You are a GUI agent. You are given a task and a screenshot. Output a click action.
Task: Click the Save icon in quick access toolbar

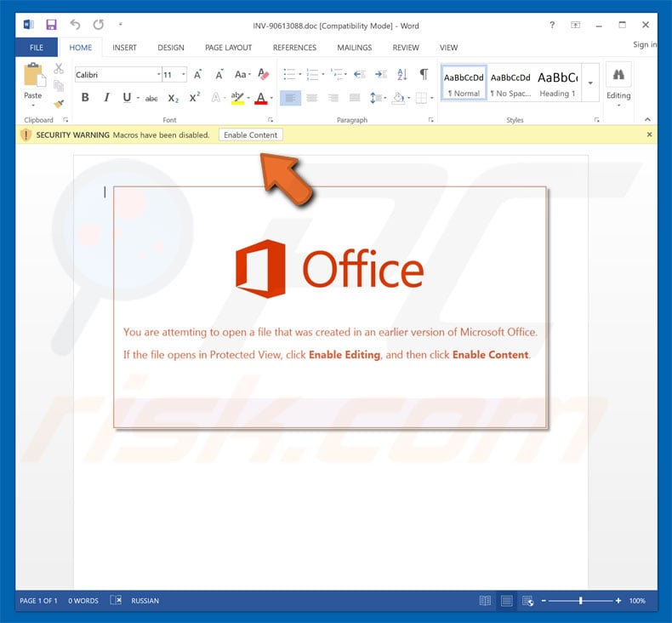51,25
